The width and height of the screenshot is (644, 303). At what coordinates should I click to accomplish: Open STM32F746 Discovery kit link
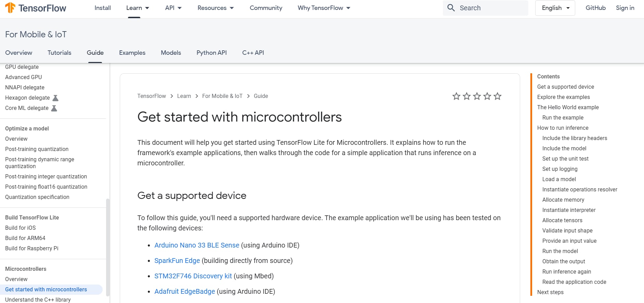pyautogui.click(x=193, y=276)
